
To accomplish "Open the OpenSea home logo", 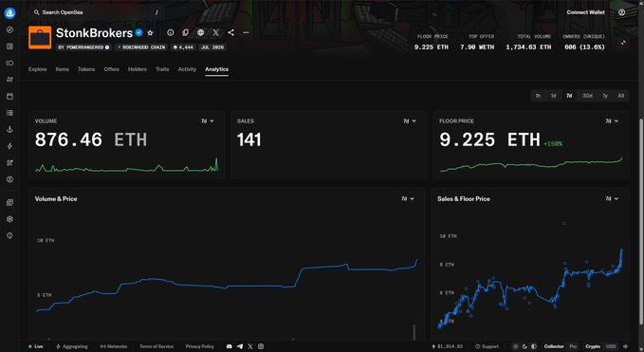I will [9, 12].
